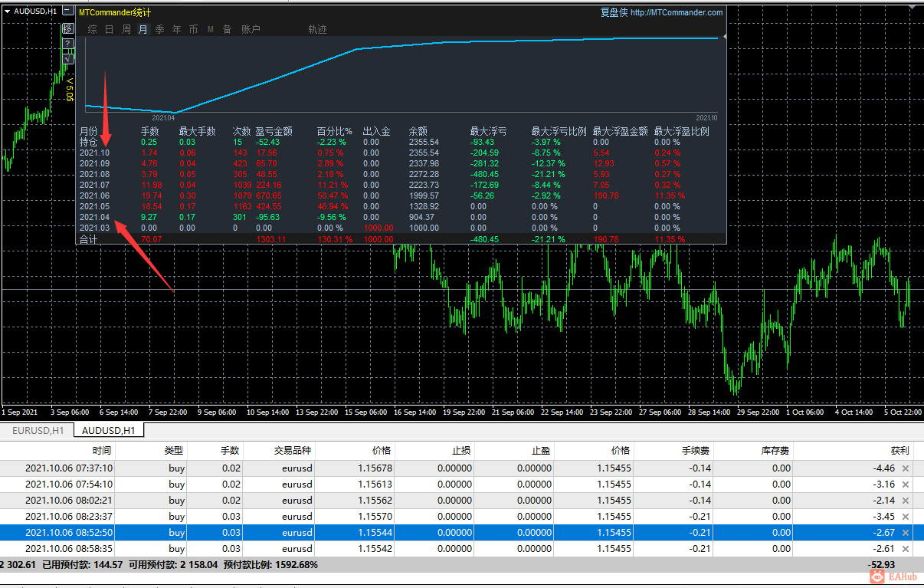Open the AUDUSD,H1 chart dropdown arrow
Image resolution: width=924 pixels, height=588 pixels.
pyautogui.click(x=8, y=11)
